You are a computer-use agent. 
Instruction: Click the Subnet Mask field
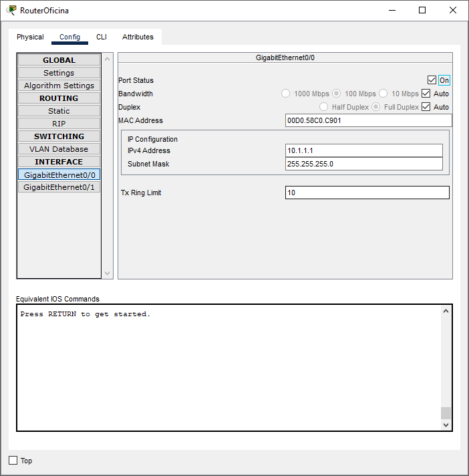click(363, 164)
